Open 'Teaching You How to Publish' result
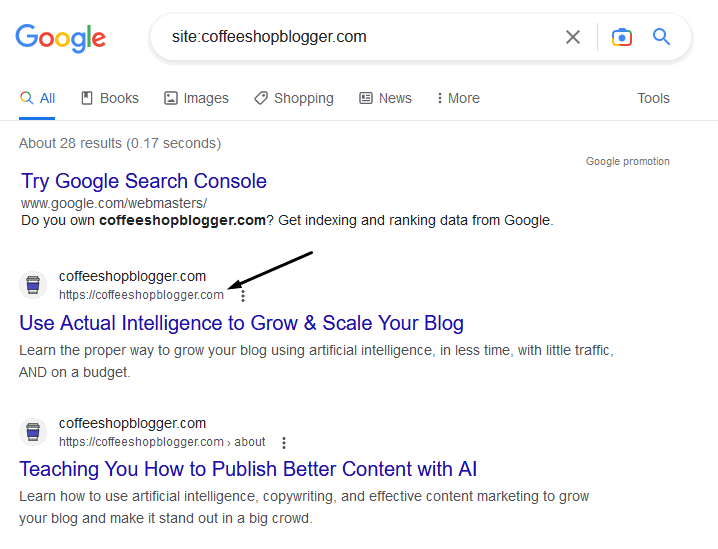The image size is (718, 549). click(x=248, y=469)
